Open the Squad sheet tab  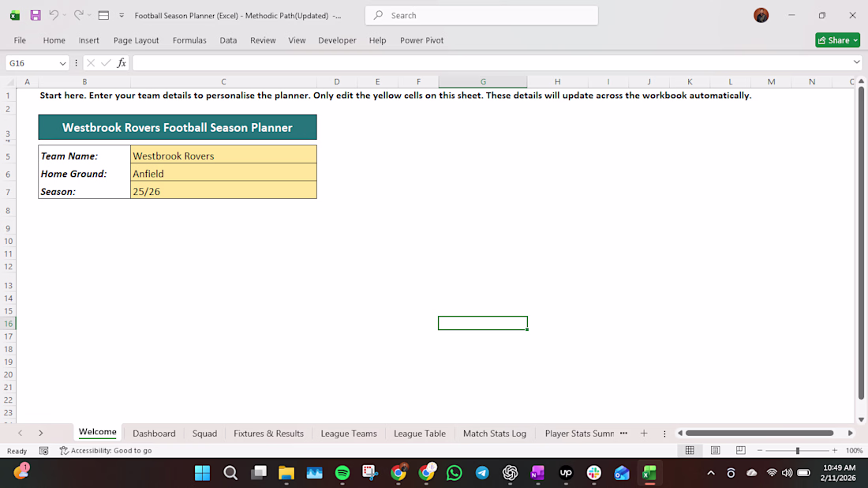tap(205, 434)
